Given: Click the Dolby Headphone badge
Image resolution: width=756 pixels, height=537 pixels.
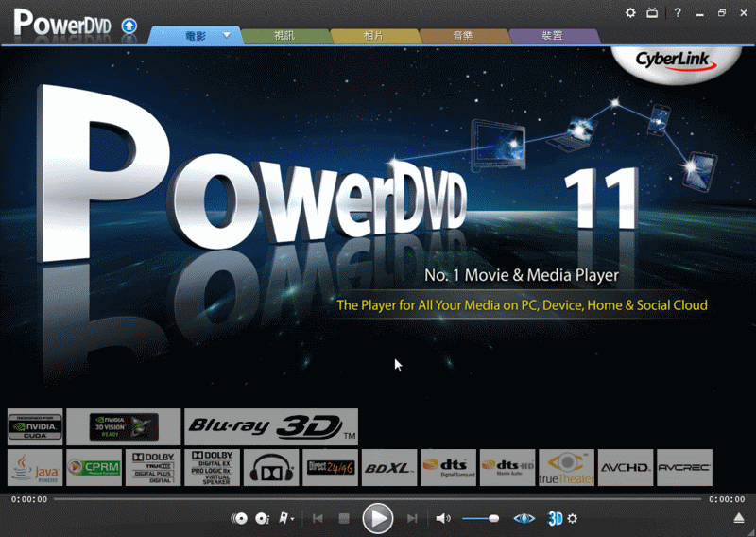Looking at the screenshot, I should tap(271, 468).
